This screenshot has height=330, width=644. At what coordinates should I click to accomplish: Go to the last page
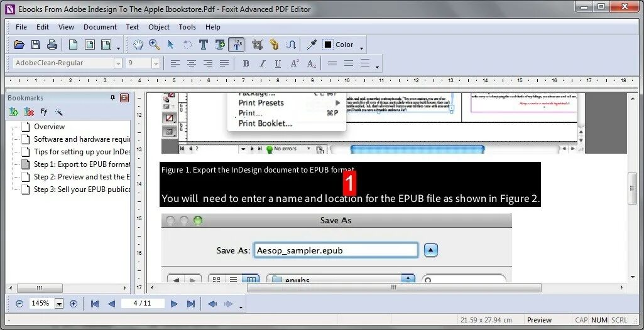point(190,304)
